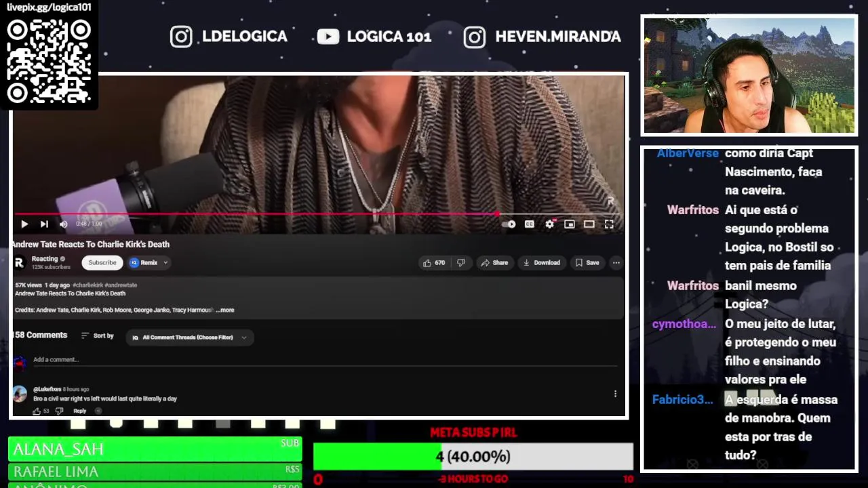
Task: Open @Lukefixes comment options menu
Action: (615, 394)
